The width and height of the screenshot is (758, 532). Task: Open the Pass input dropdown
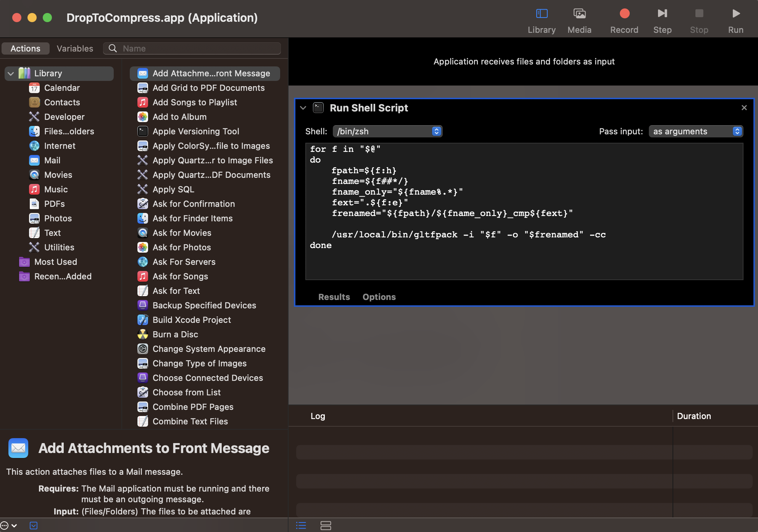pos(695,131)
